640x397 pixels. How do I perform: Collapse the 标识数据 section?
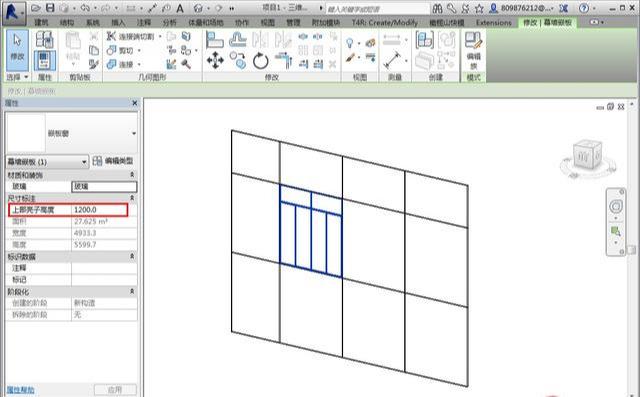(x=132, y=256)
